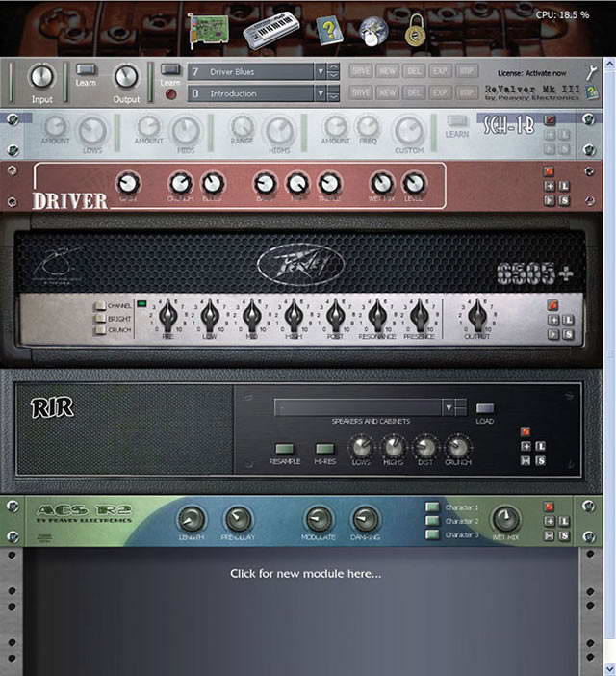
Task: Click the padlock license icon in the header
Action: [x=415, y=30]
